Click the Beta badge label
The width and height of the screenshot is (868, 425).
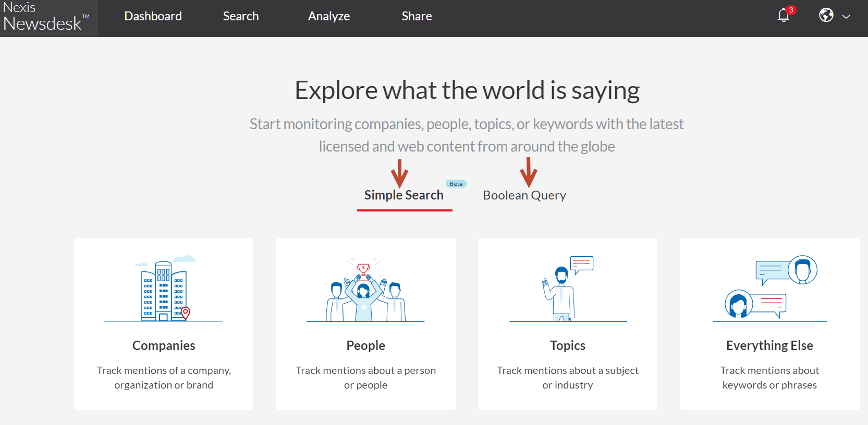pos(456,184)
